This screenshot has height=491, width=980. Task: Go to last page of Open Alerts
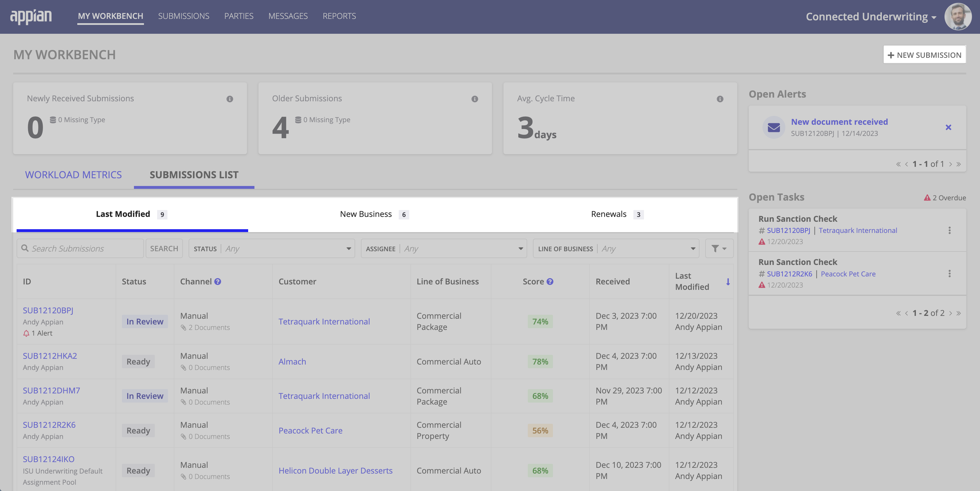pyautogui.click(x=959, y=164)
